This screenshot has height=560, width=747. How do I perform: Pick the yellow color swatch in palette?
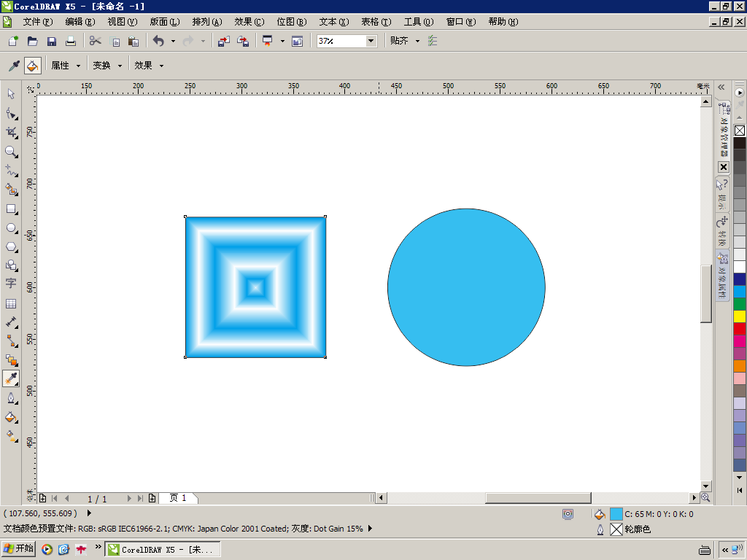click(x=740, y=316)
